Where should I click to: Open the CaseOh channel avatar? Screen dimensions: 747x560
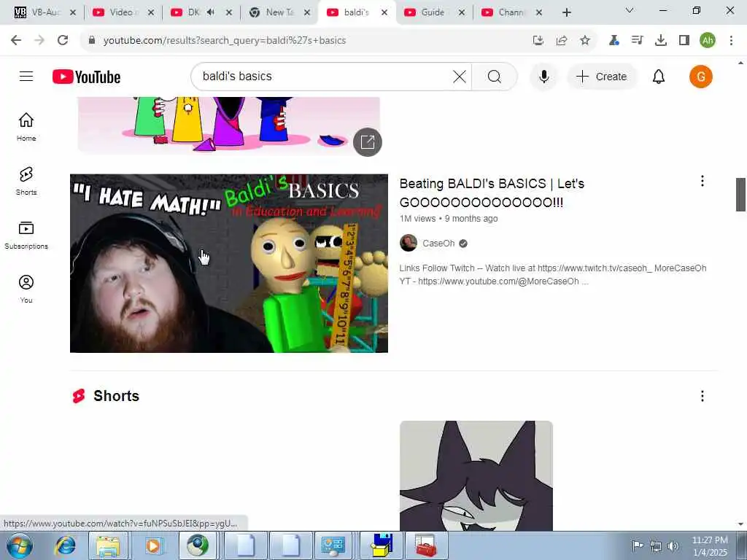[409, 243]
